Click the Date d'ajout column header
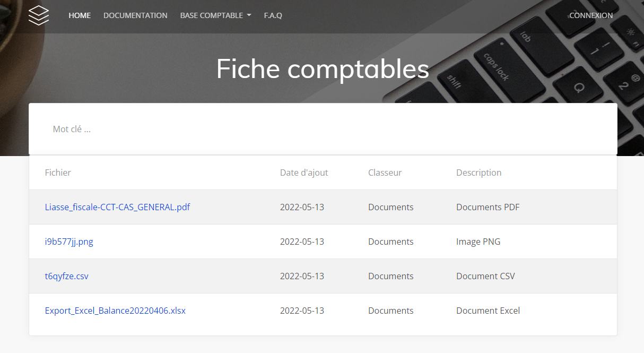 tap(303, 173)
